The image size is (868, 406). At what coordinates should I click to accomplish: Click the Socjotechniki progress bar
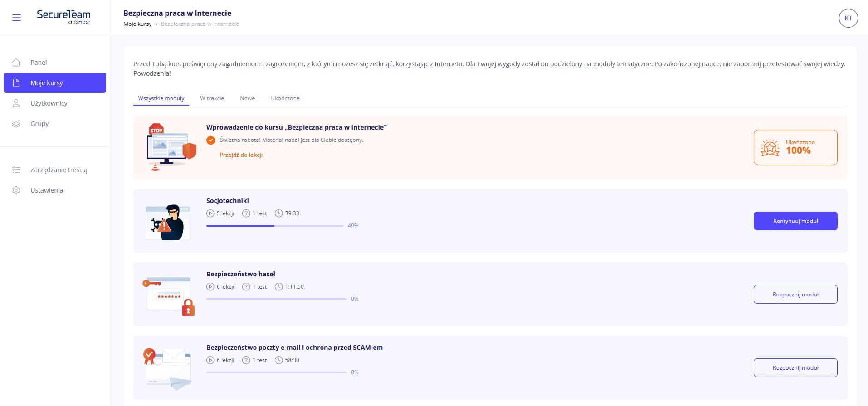click(x=275, y=226)
